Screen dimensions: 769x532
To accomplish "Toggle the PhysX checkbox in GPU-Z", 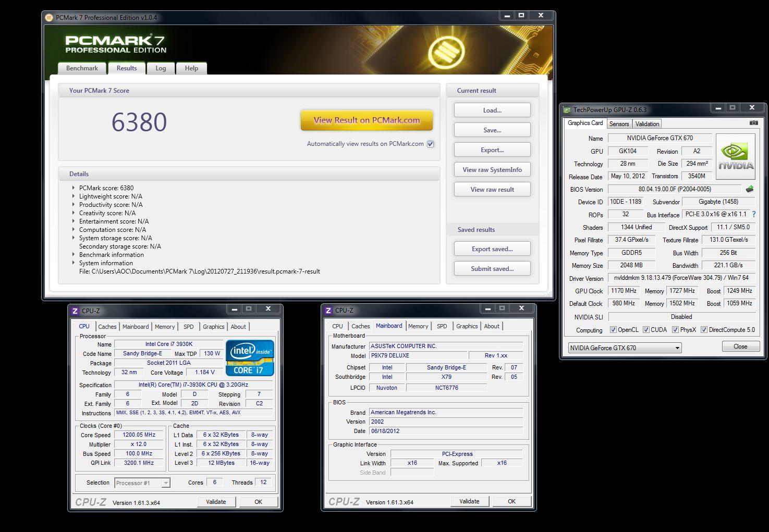I will click(x=675, y=330).
